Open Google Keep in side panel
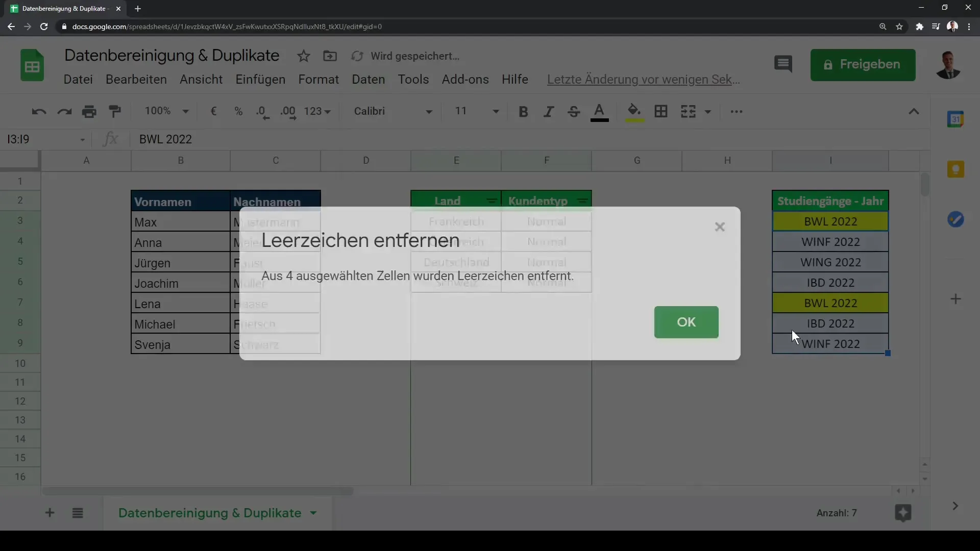 pos(955,169)
